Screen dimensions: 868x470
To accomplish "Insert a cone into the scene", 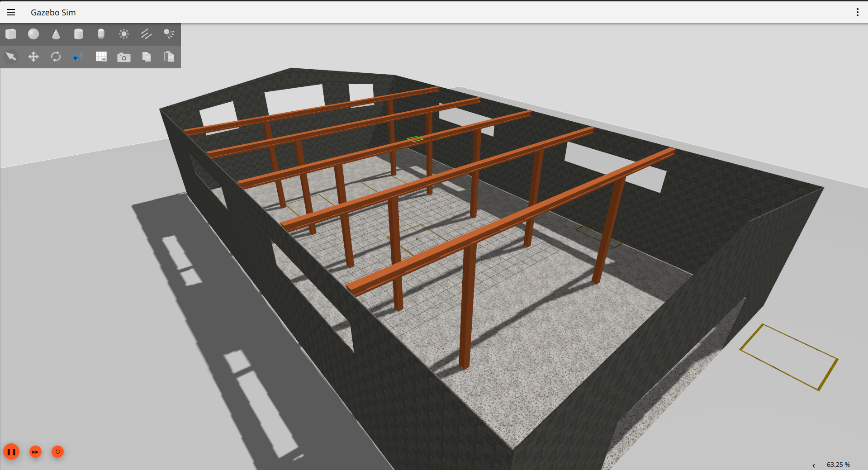I will (56, 34).
